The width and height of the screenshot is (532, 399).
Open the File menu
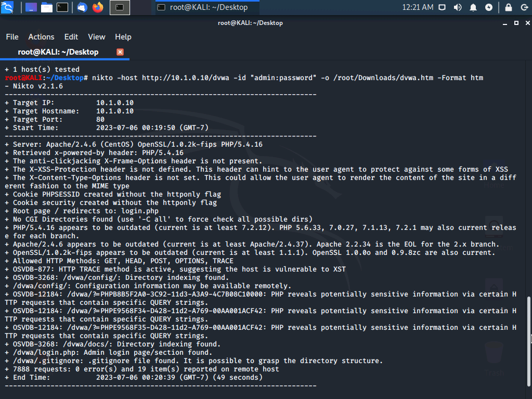12,36
